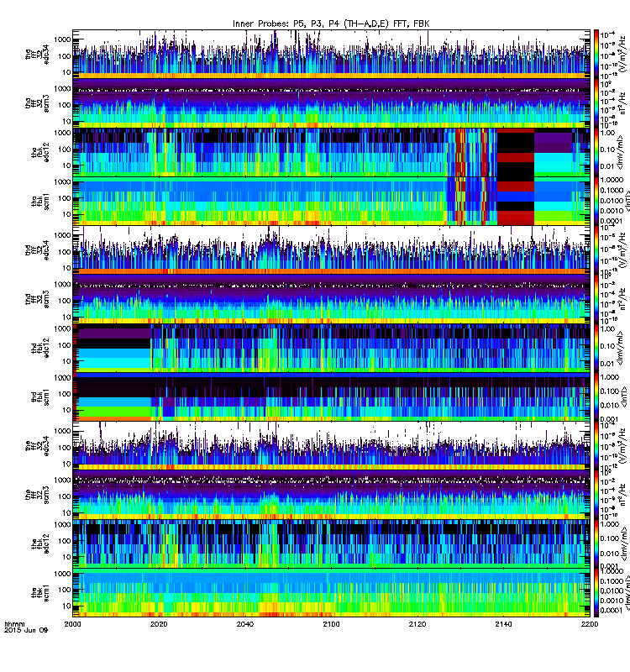Click the color bar beside thd edc34 panel
The height and width of the screenshot is (672, 630).
coord(596,250)
